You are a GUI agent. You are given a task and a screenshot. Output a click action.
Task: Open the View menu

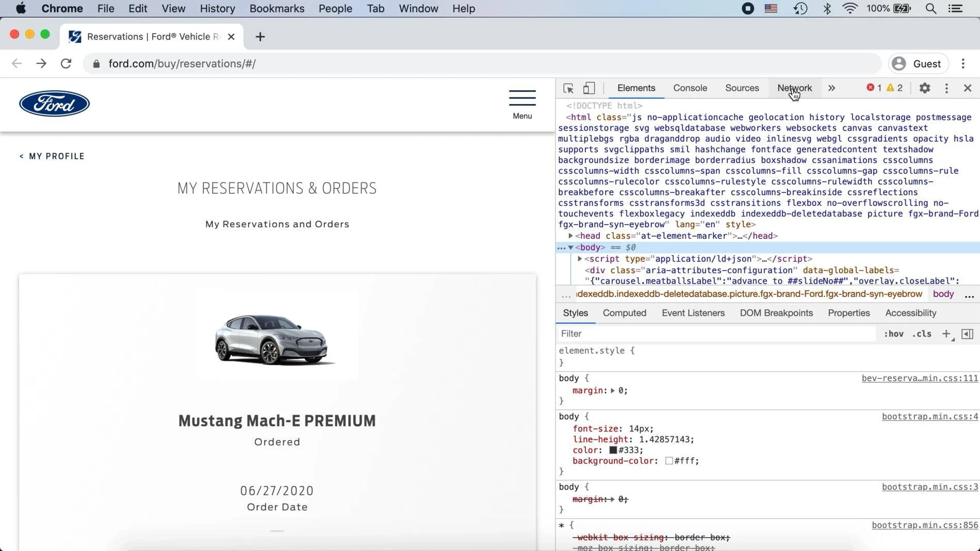173,8
